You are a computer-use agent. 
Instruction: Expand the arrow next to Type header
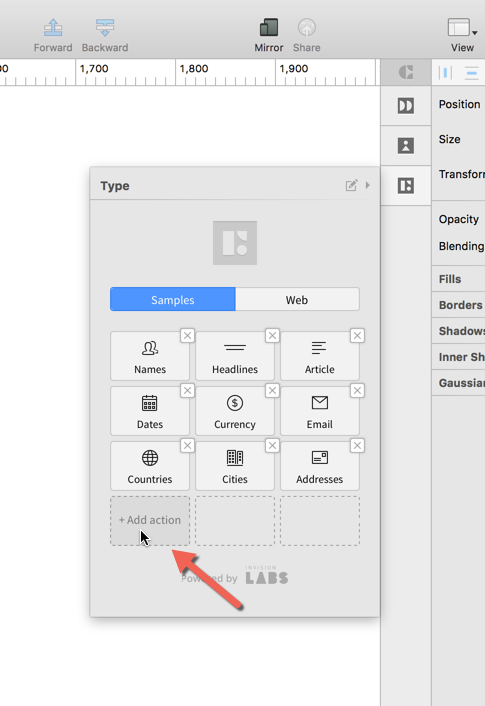367,185
